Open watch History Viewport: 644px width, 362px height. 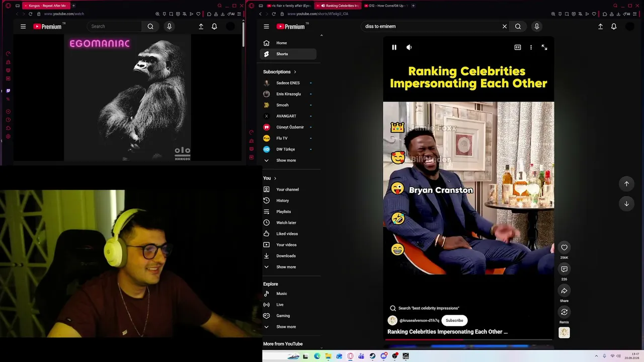click(x=288, y=201)
